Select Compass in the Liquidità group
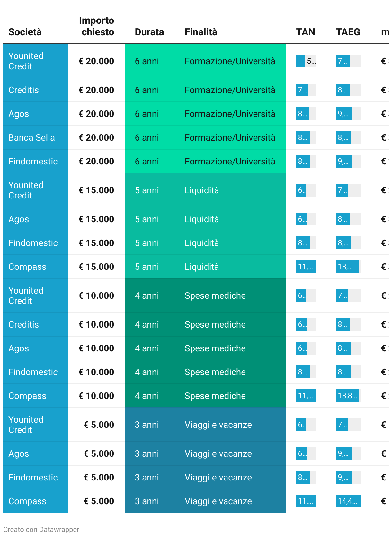Viewport: 392px width, 537px height. point(27,267)
